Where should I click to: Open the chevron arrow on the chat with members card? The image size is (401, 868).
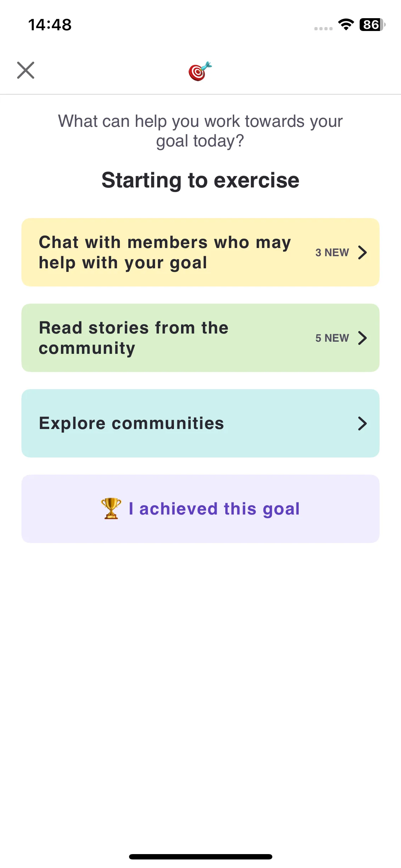363,252
